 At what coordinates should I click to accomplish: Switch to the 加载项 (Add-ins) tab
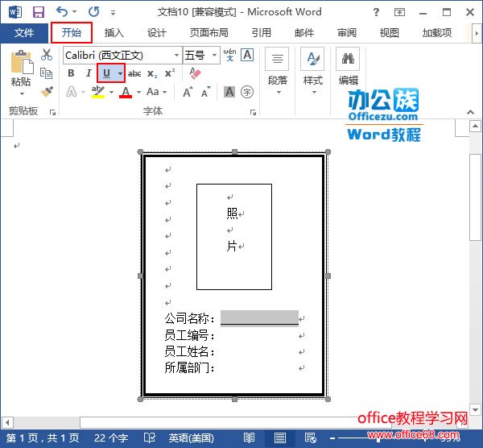pos(437,33)
